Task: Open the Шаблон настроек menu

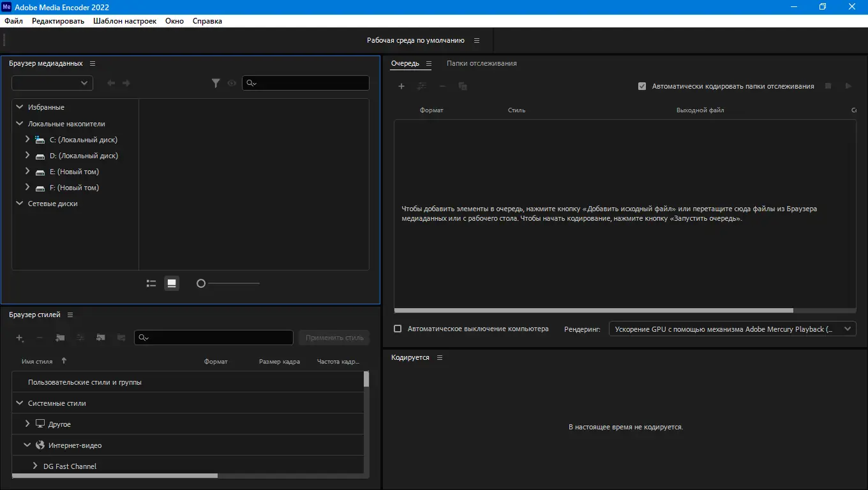Action: tap(124, 21)
